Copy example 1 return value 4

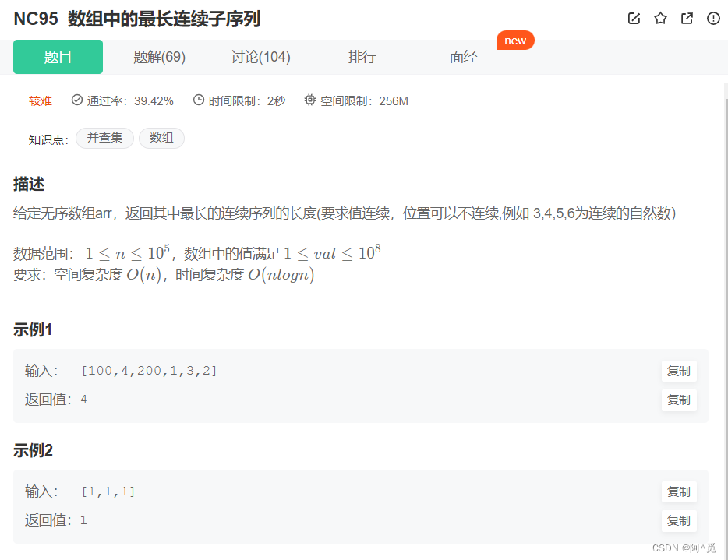click(679, 400)
